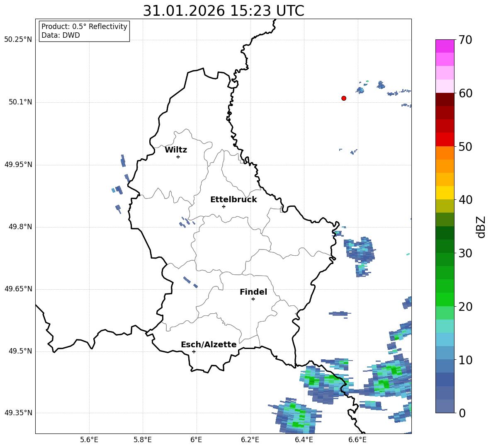This screenshot has height=448, width=491.
Task: Click the 10 colorbar tick label
Action: [x=465, y=360]
